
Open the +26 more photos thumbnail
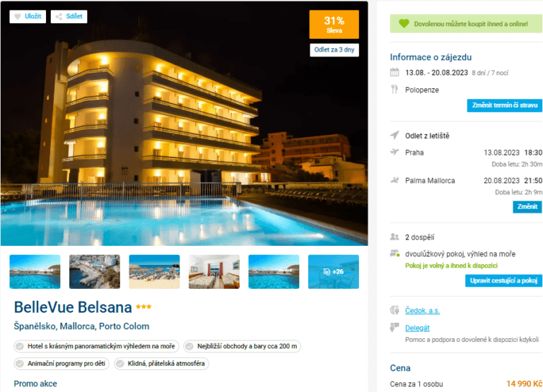coord(334,272)
